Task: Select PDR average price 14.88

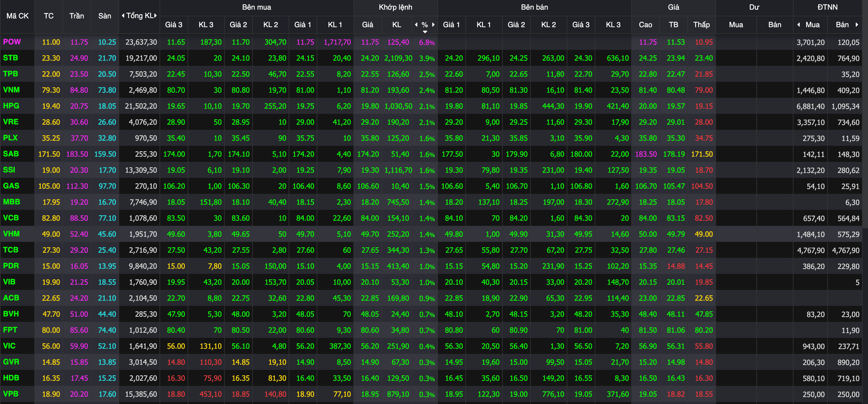Action: tap(676, 266)
